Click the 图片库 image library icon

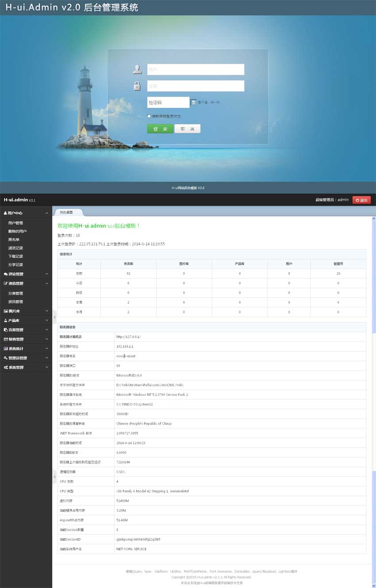5,311
